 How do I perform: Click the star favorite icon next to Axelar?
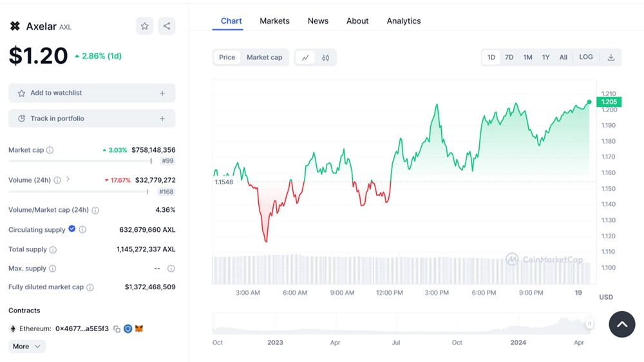[x=144, y=26]
